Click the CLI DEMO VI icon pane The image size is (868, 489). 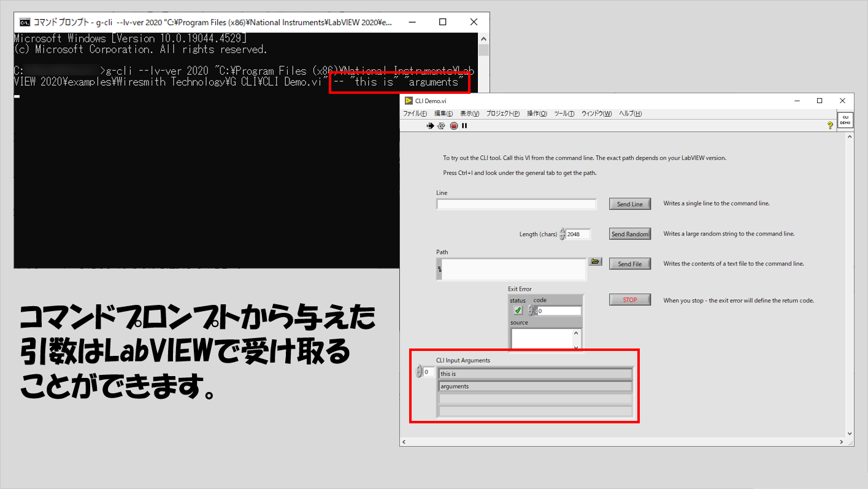845,120
